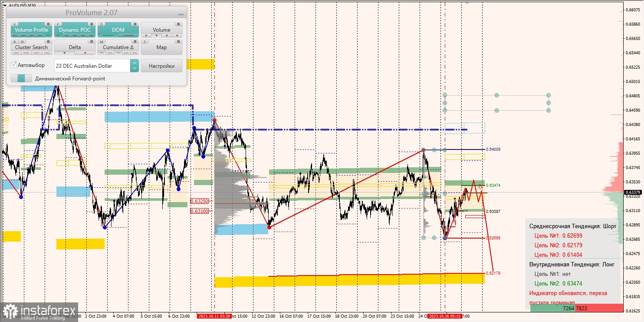The width and height of the screenshot is (644, 322).
Task: Toggle the Динамический Forward-point switch
Action: point(21,78)
